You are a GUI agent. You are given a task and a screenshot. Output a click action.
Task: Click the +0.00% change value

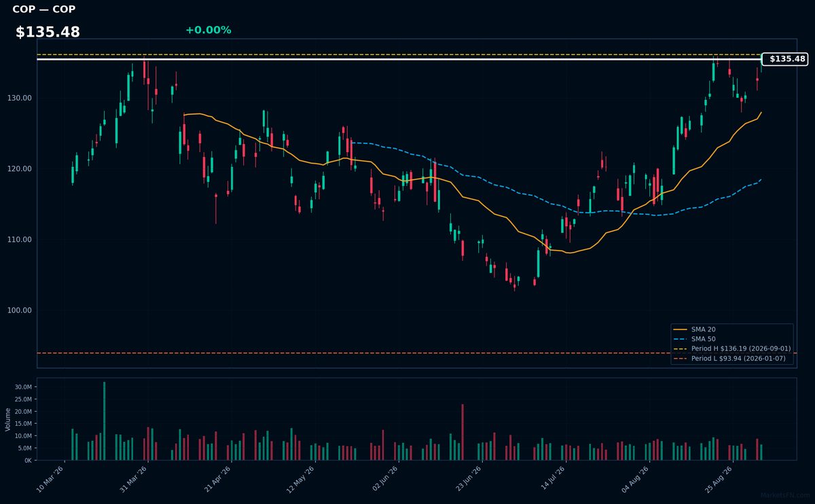(x=208, y=30)
